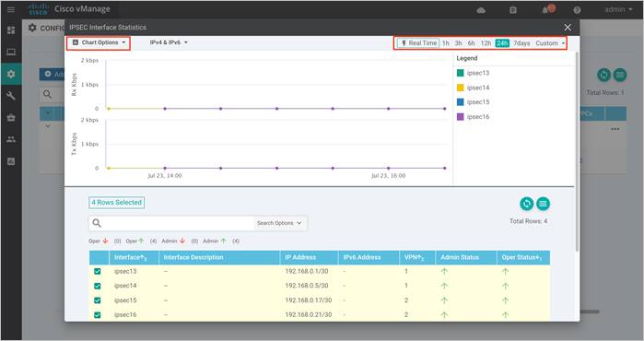The width and height of the screenshot is (644, 341).
Task: Filter by Admin up arrow
Action: click(224, 241)
